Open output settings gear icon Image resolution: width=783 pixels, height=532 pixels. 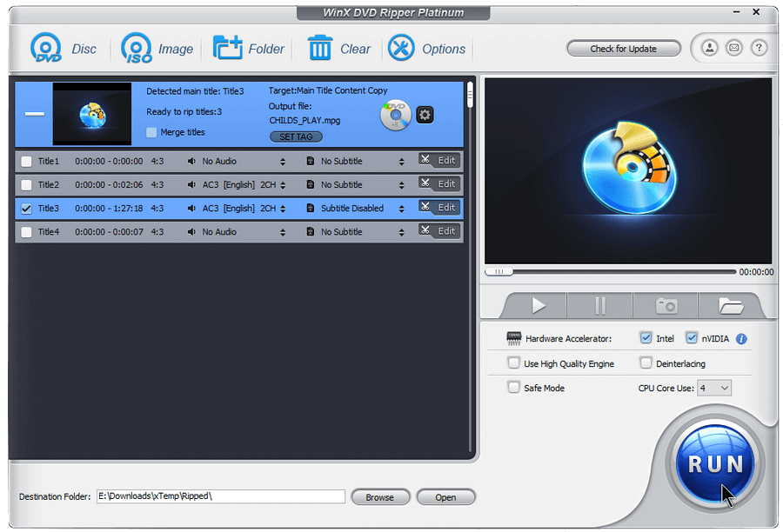coord(425,115)
